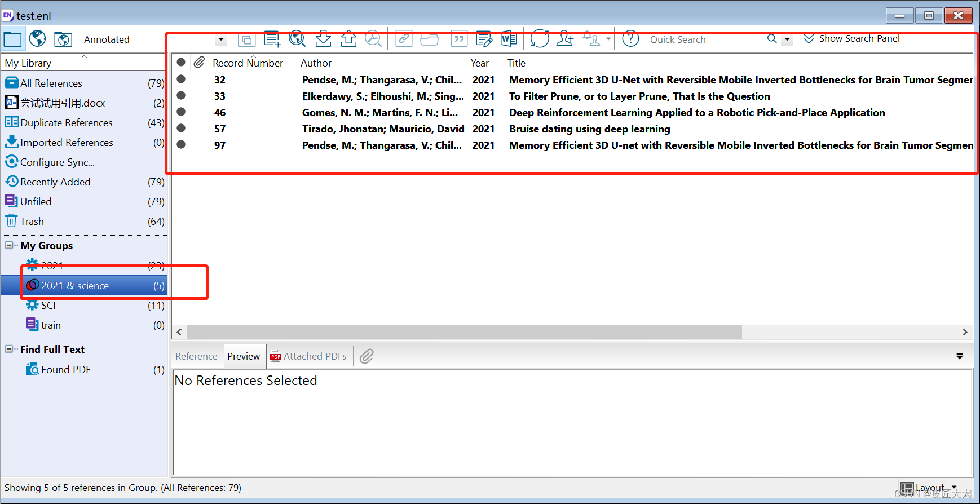980x504 pixels.
Task: Toggle read status dot of record 57
Action: pyautogui.click(x=181, y=128)
